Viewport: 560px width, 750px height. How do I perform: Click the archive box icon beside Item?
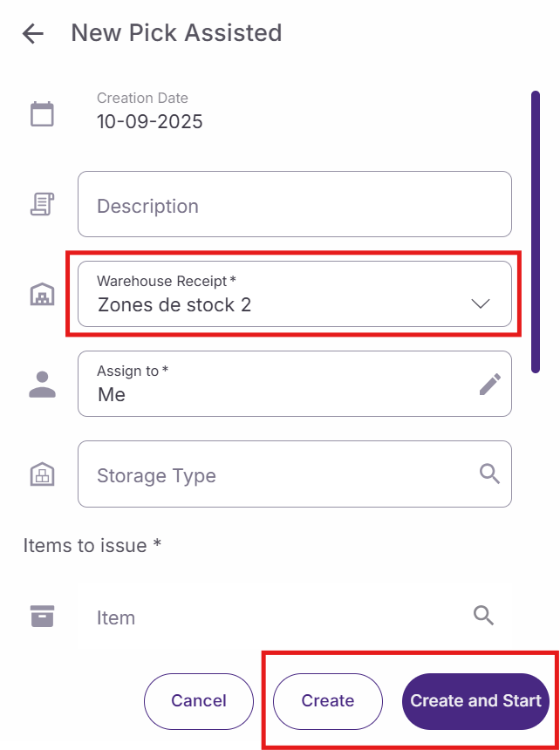[42, 616]
